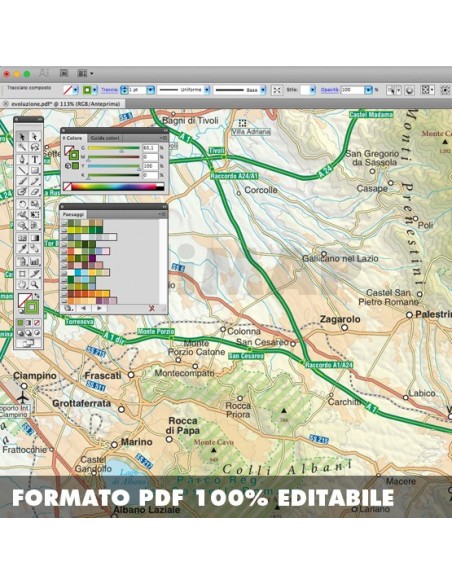Open the stroke color dropdown in control bar

pos(95,90)
